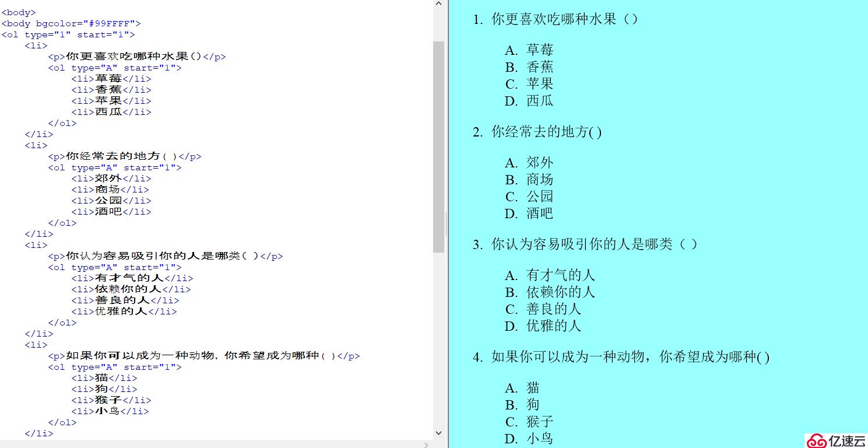
Task: Click the code line <li>郊外</li>
Action: coord(111,178)
